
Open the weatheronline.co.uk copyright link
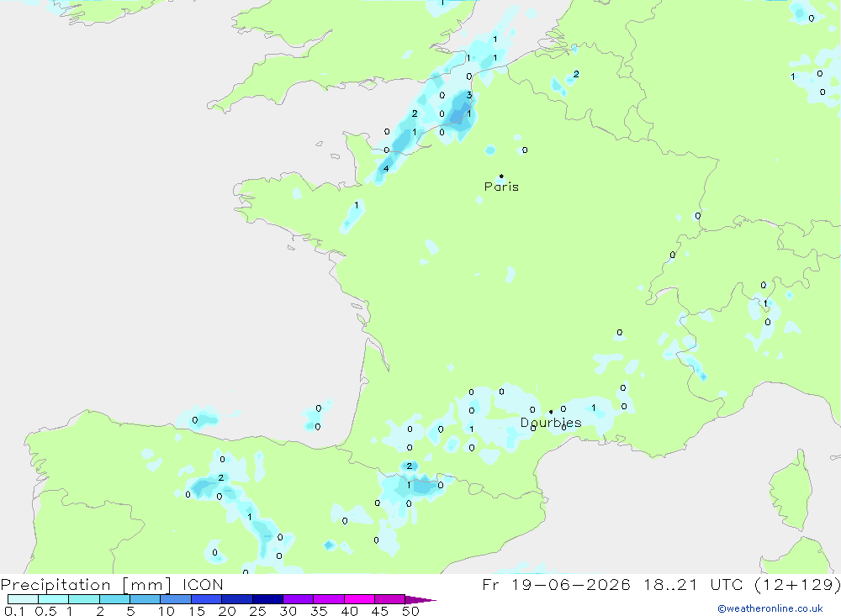(770, 608)
